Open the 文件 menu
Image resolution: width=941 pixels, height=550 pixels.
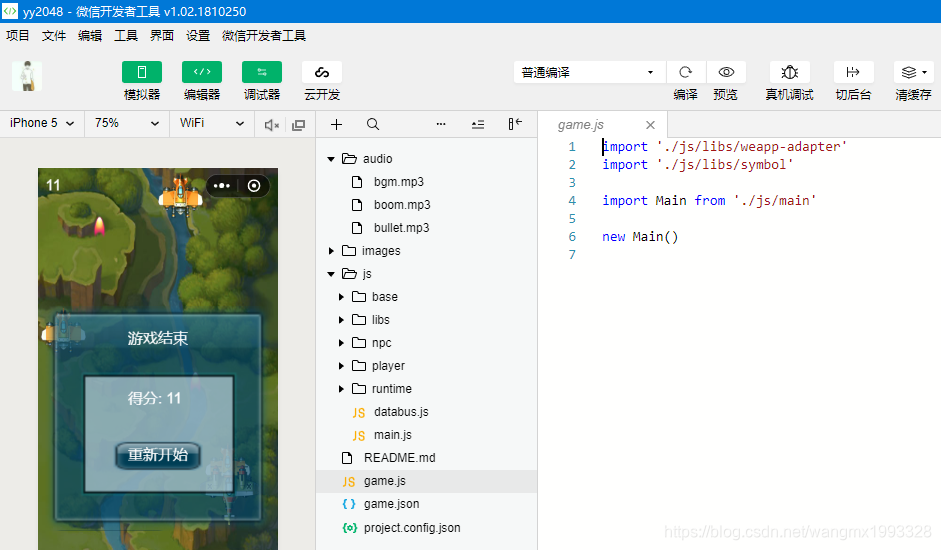tap(54, 36)
